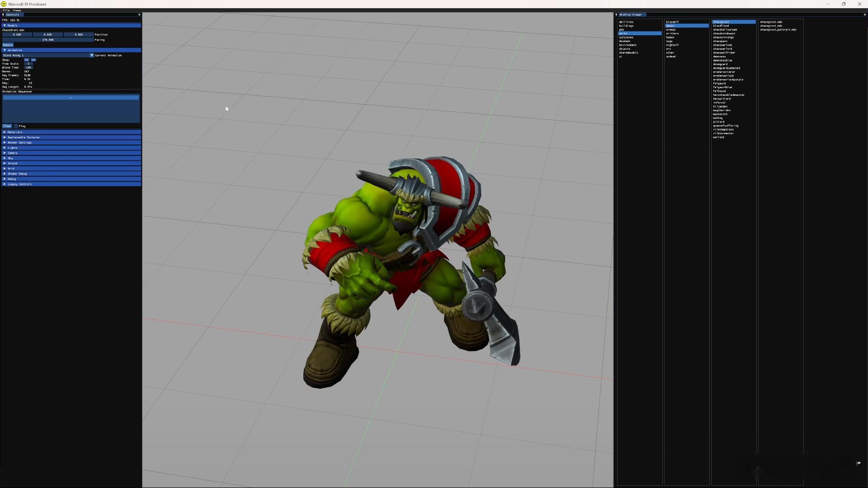The image size is (868, 488).
Task: Expand the Debug section
Action: 71,179
